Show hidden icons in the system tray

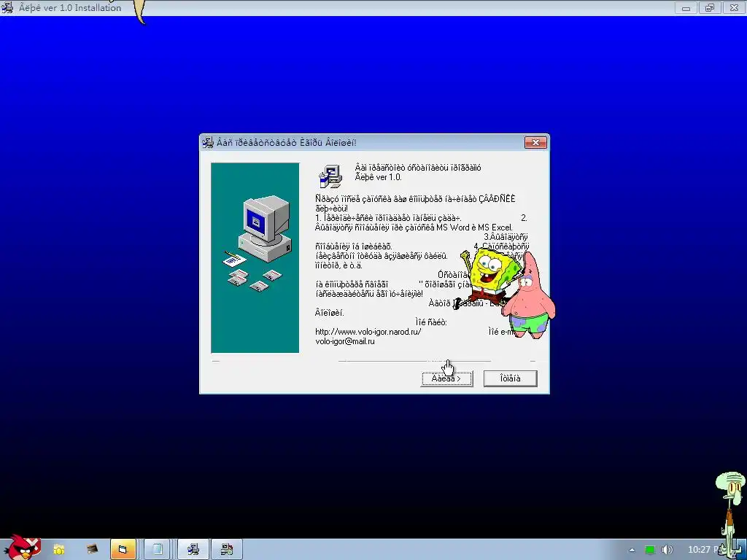(632, 550)
